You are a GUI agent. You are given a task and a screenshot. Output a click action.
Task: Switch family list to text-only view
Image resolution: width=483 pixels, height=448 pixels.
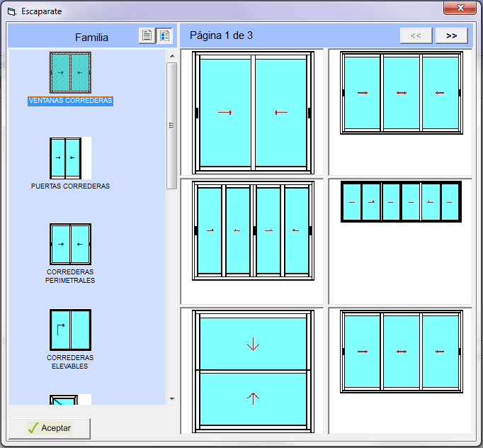tap(147, 36)
